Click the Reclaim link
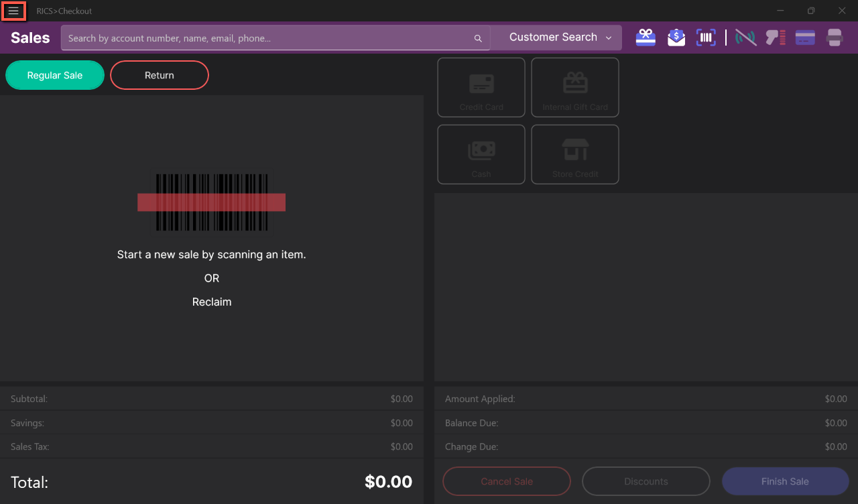Image resolution: width=858 pixels, height=504 pixels. point(212,302)
